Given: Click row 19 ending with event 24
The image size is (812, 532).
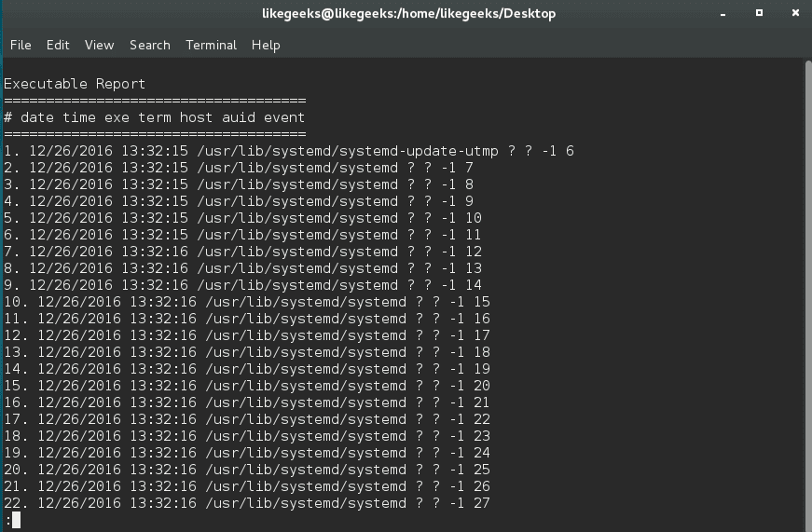Looking at the screenshot, I should pos(247,453).
